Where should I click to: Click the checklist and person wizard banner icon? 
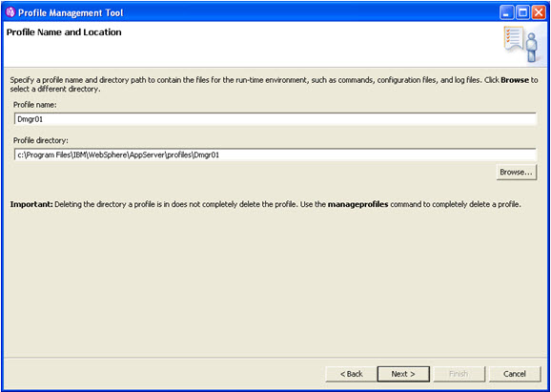pyautogui.click(x=521, y=45)
